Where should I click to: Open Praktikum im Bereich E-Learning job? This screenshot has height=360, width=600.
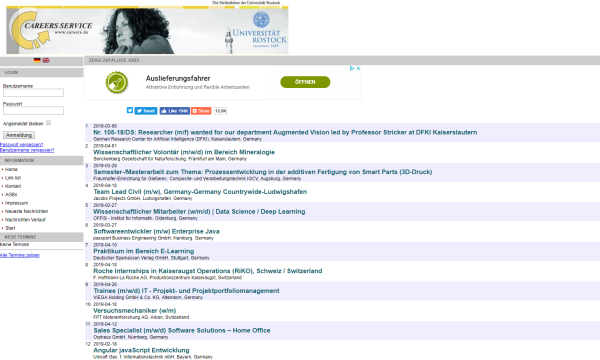pyautogui.click(x=143, y=251)
